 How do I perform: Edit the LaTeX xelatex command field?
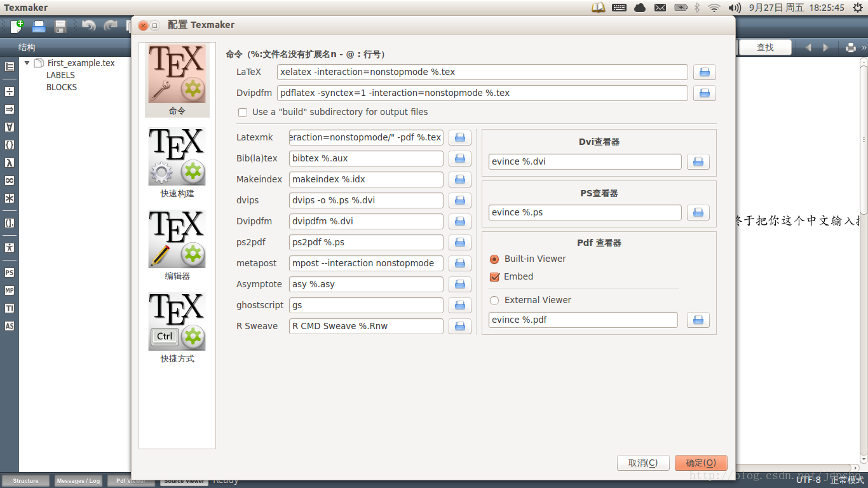(482, 72)
